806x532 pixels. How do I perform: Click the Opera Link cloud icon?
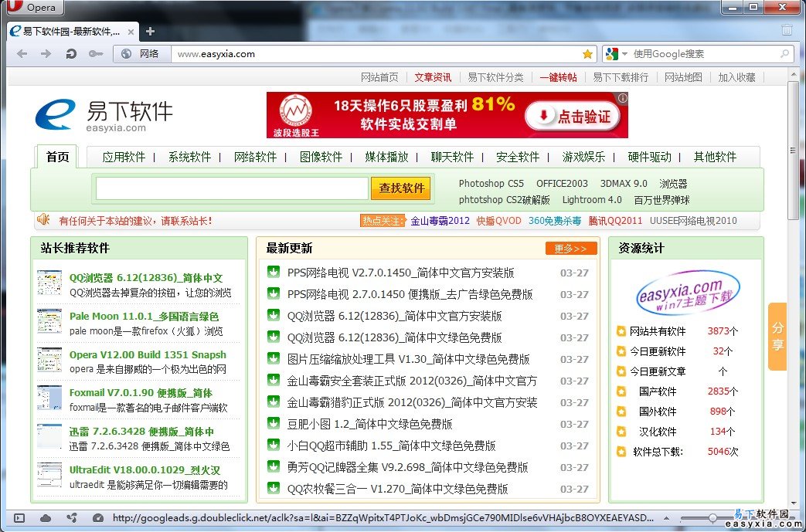pos(46,518)
